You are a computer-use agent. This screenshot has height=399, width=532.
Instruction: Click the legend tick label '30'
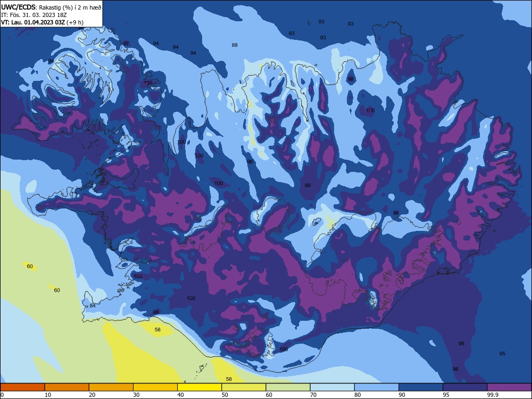136,395
